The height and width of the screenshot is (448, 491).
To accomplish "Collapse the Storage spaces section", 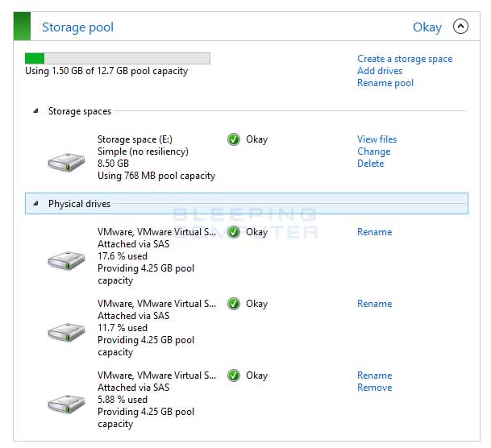I will click(35, 111).
